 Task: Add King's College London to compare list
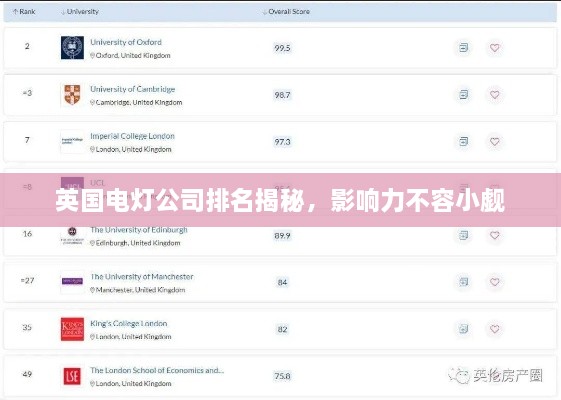pos(463,329)
